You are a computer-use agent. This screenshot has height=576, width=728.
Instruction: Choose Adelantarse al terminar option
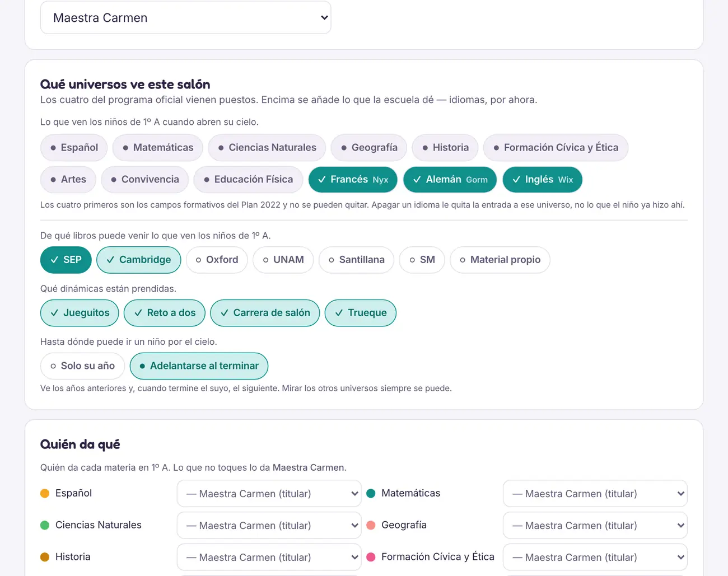tap(199, 366)
